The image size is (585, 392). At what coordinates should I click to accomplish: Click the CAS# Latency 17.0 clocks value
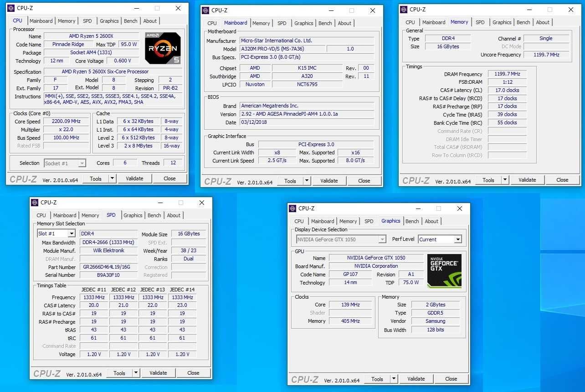click(507, 90)
